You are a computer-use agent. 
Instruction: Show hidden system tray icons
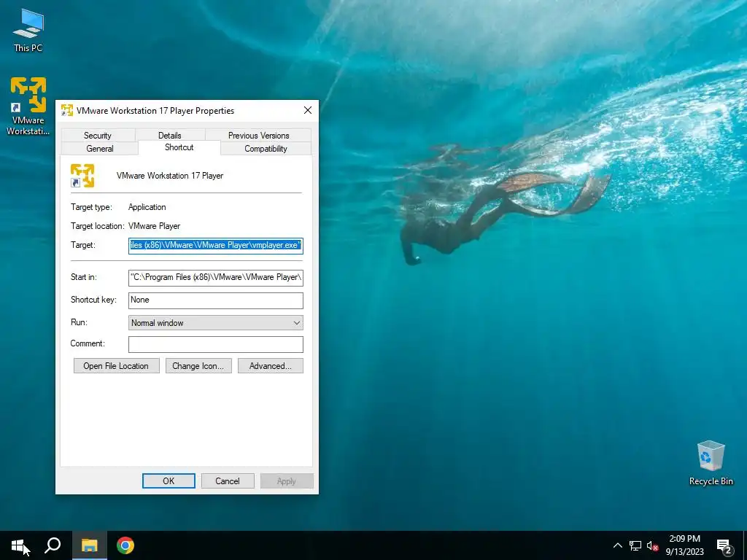[x=617, y=545]
